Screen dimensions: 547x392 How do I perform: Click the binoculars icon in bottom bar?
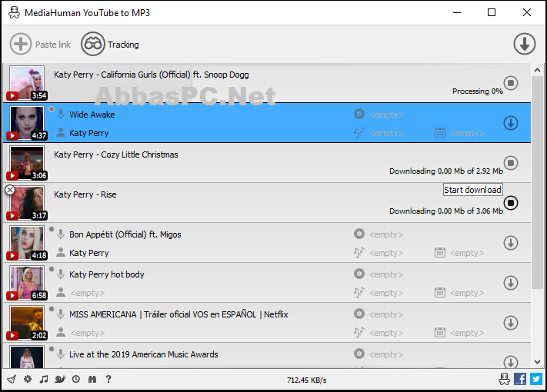click(92, 379)
